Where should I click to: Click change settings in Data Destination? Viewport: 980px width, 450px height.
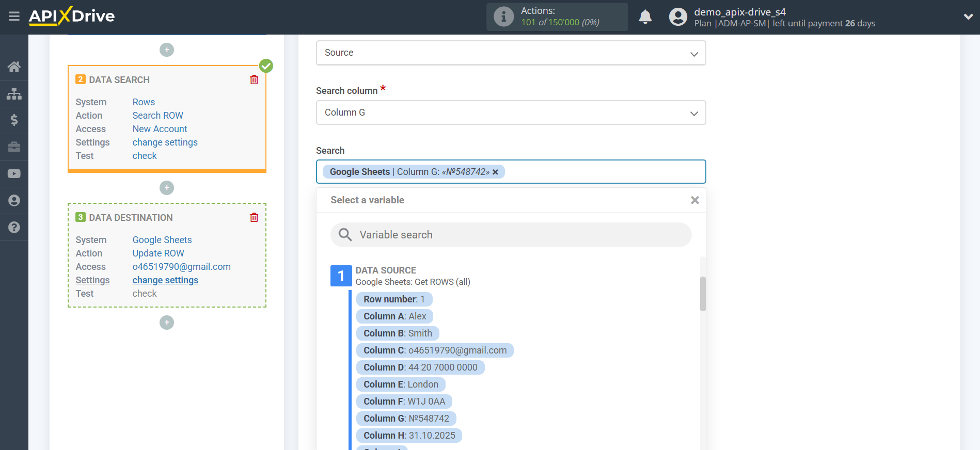coord(165,280)
